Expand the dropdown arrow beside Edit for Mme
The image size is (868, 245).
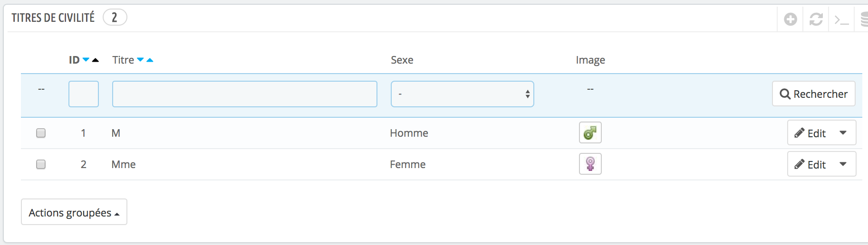point(843,164)
